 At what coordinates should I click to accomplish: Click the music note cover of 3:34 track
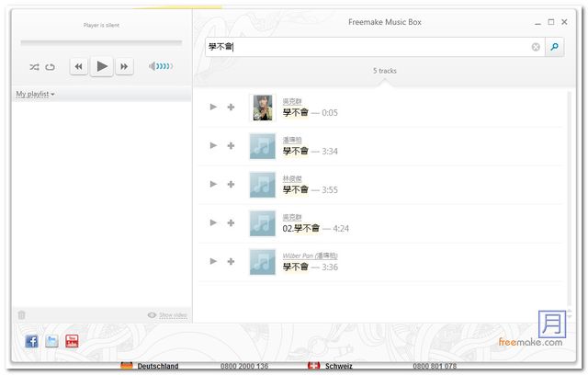click(x=263, y=146)
